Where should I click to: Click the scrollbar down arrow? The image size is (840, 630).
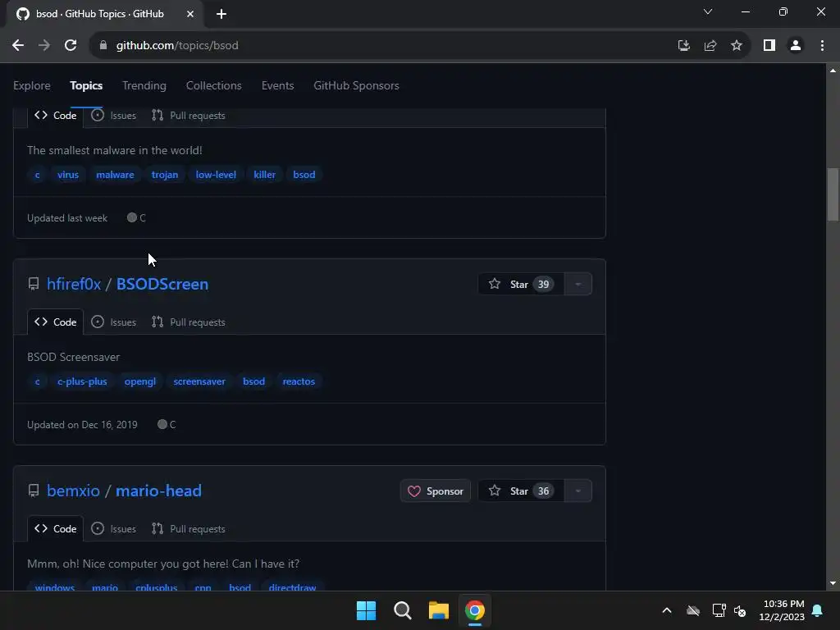coord(833,583)
